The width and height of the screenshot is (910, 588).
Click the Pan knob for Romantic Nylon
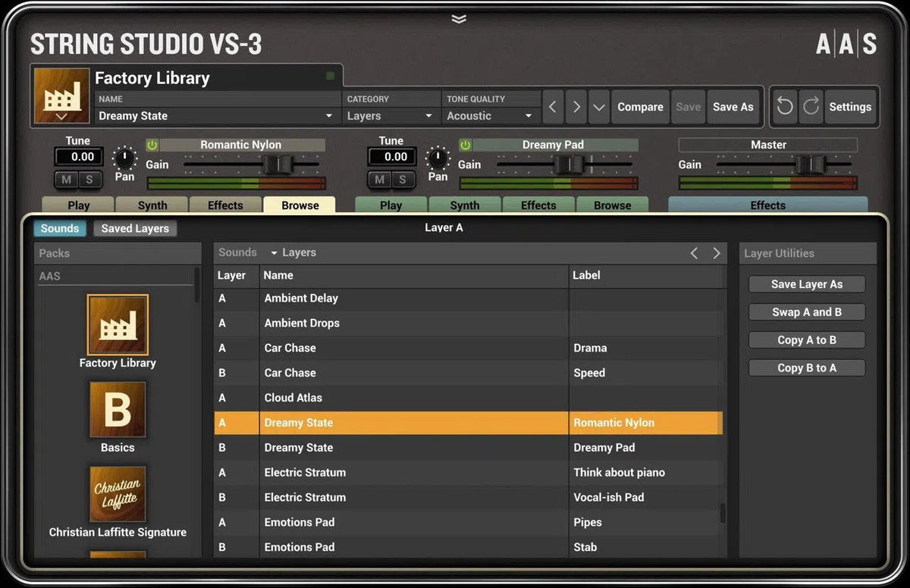pyautogui.click(x=124, y=159)
